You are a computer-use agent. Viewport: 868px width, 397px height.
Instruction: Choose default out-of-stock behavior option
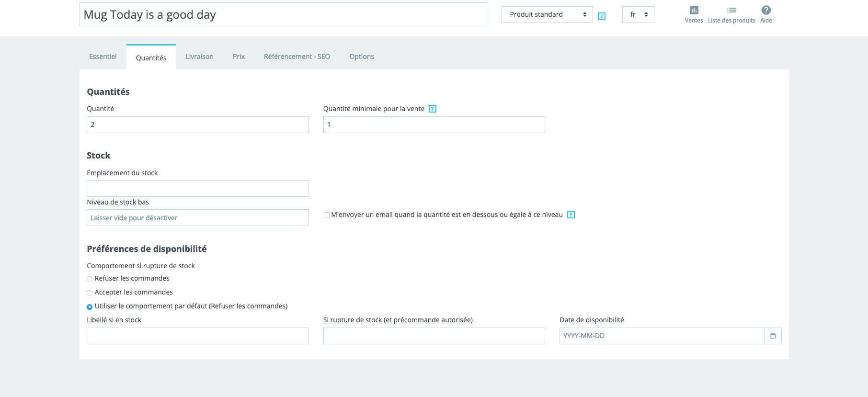tap(90, 307)
